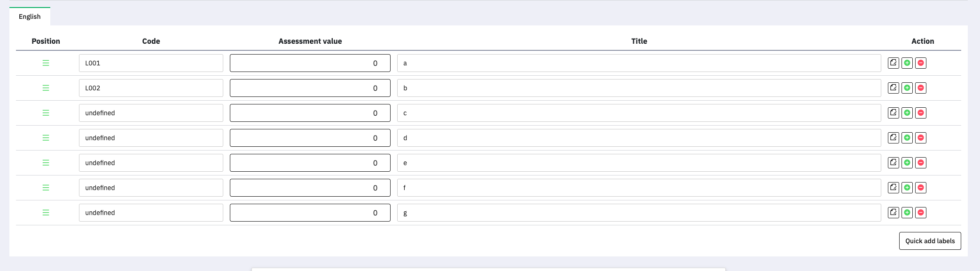Click the Quick add labels button

[930, 241]
